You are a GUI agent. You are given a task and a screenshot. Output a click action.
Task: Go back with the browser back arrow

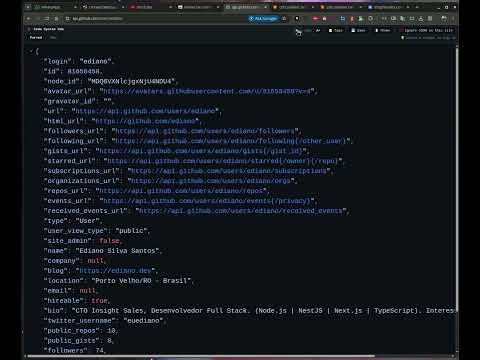(x=29, y=19)
